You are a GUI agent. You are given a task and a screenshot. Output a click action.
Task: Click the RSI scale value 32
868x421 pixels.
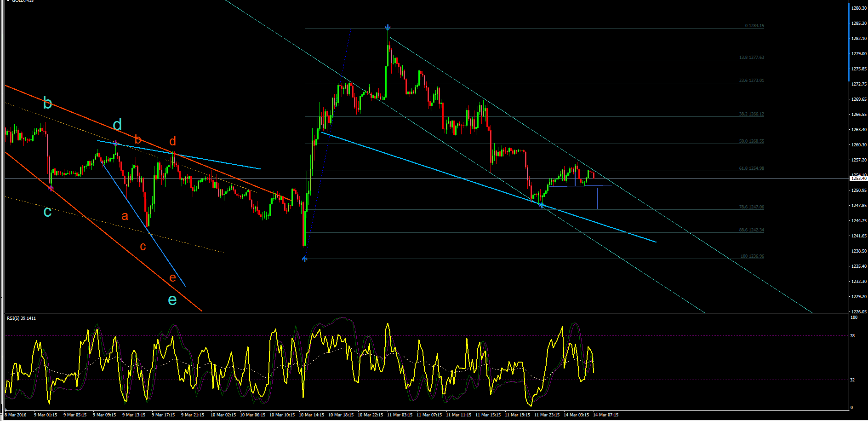(x=852, y=380)
